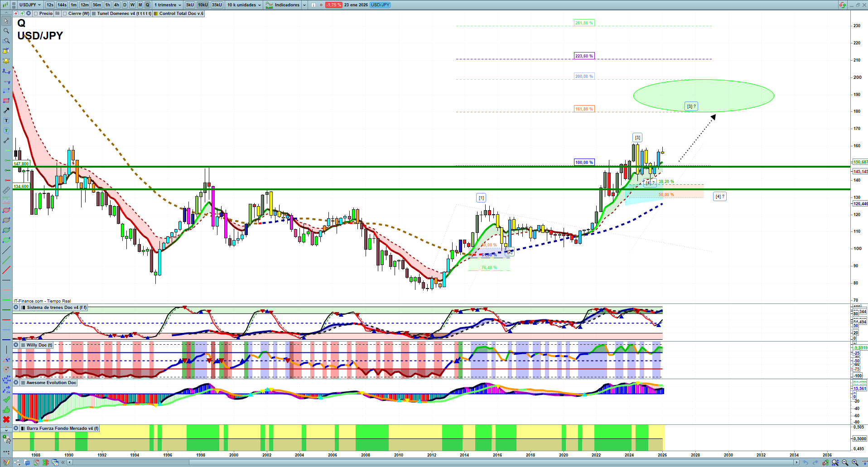Image resolution: width=868 pixels, height=467 pixels.
Task: Click the green checkmark icon in sidebar
Action: (x=6, y=400)
